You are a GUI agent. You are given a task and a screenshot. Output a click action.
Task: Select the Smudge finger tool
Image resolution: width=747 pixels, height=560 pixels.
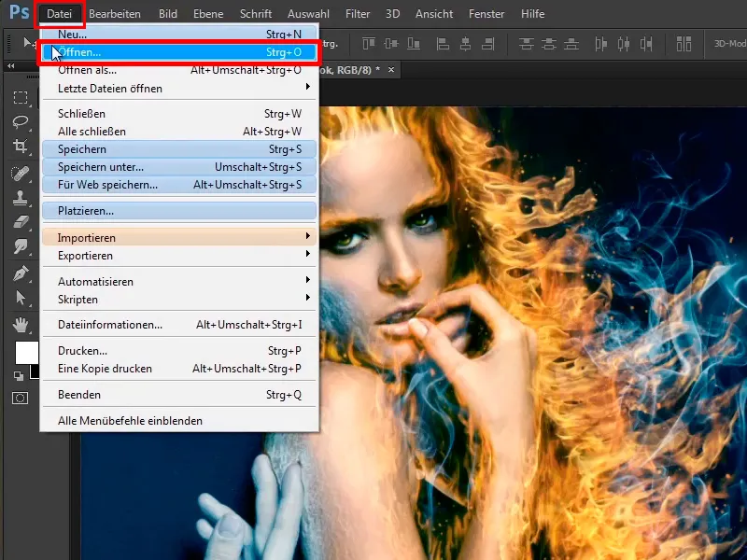coord(20,246)
